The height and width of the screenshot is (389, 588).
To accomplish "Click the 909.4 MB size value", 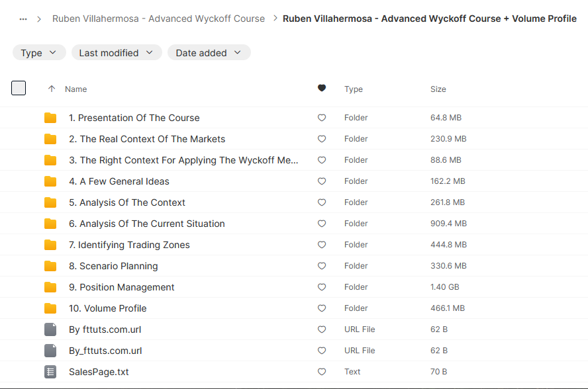I will pyautogui.click(x=448, y=224).
